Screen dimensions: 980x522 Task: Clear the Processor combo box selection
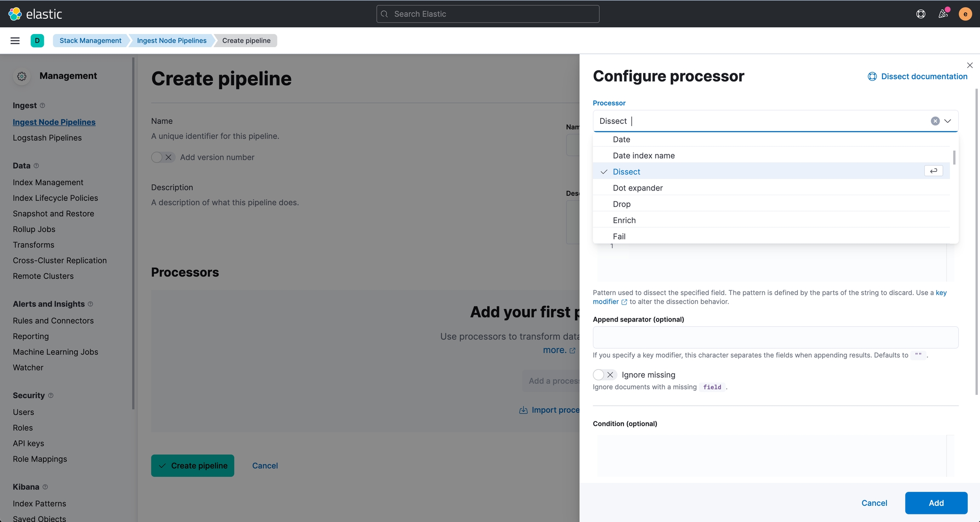coord(935,121)
